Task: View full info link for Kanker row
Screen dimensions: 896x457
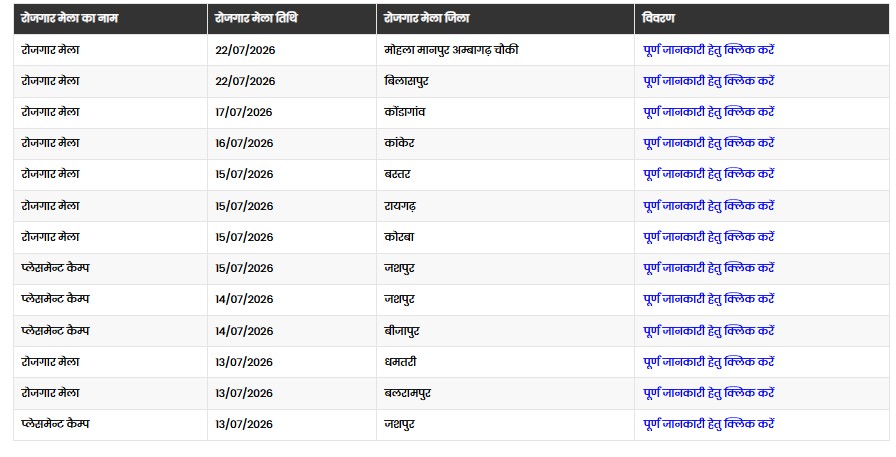Action: point(709,143)
